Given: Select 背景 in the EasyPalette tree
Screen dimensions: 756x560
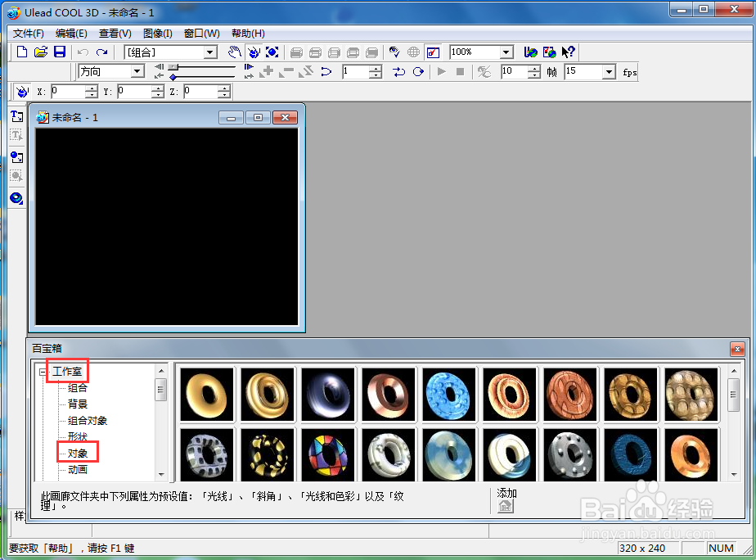Looking at the screenshot, I should [x=78, y=404].
